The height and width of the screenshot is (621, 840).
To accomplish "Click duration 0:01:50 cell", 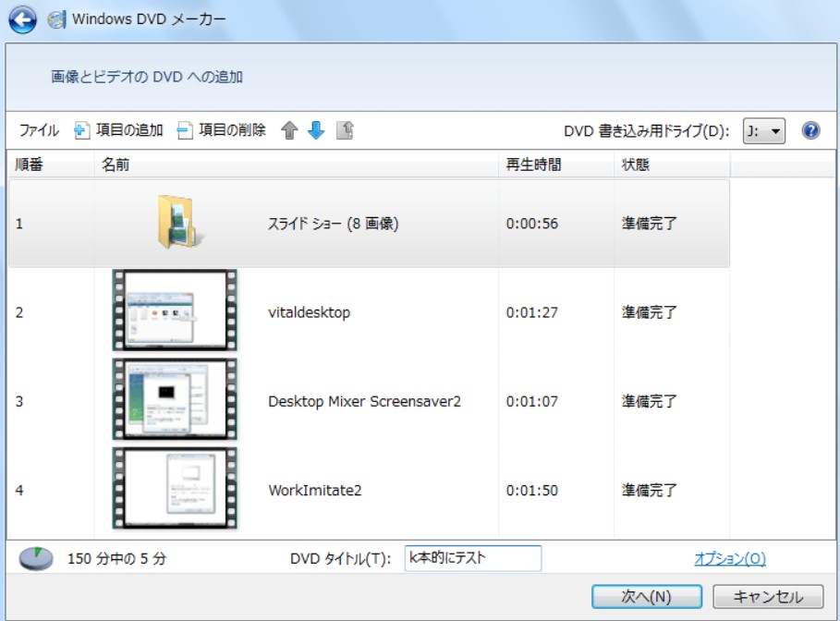I will pos(532,491).
